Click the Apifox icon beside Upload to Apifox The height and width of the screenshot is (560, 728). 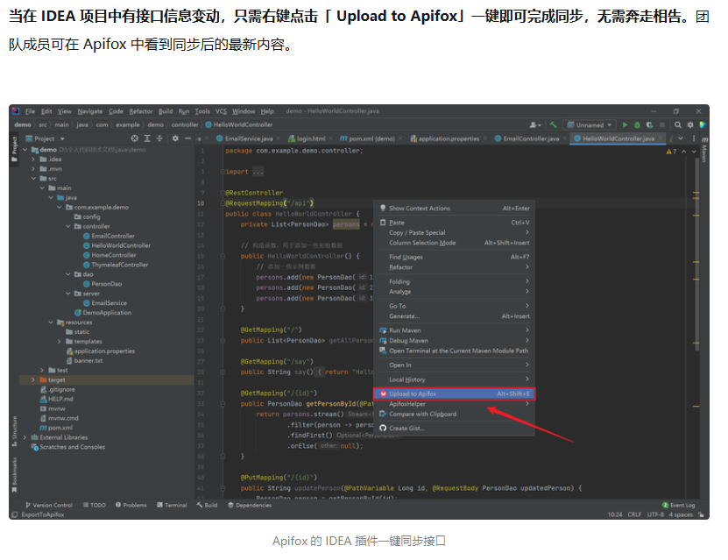383,393
